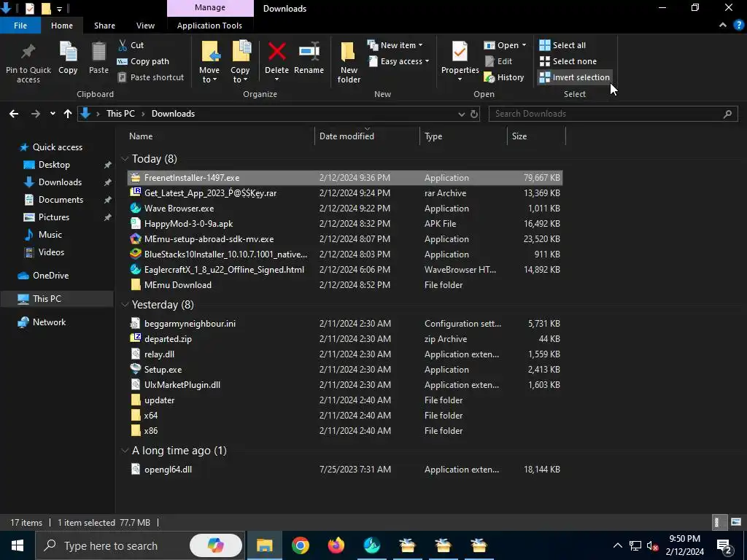This screenshot has width=747, height=560.
Task: Collapse the Yesterday (8) group
Action: (125, 304)
